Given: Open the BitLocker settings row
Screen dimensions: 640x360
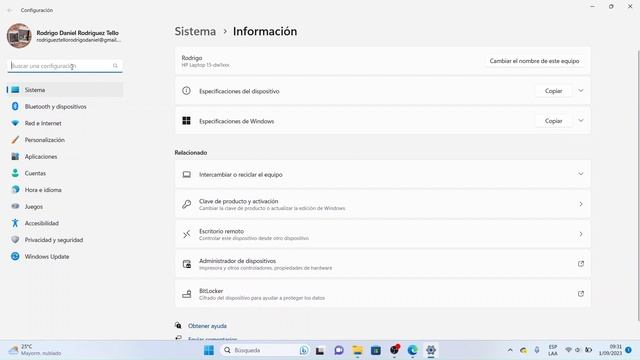Looking at the screenshot, I should coord(382,294).
